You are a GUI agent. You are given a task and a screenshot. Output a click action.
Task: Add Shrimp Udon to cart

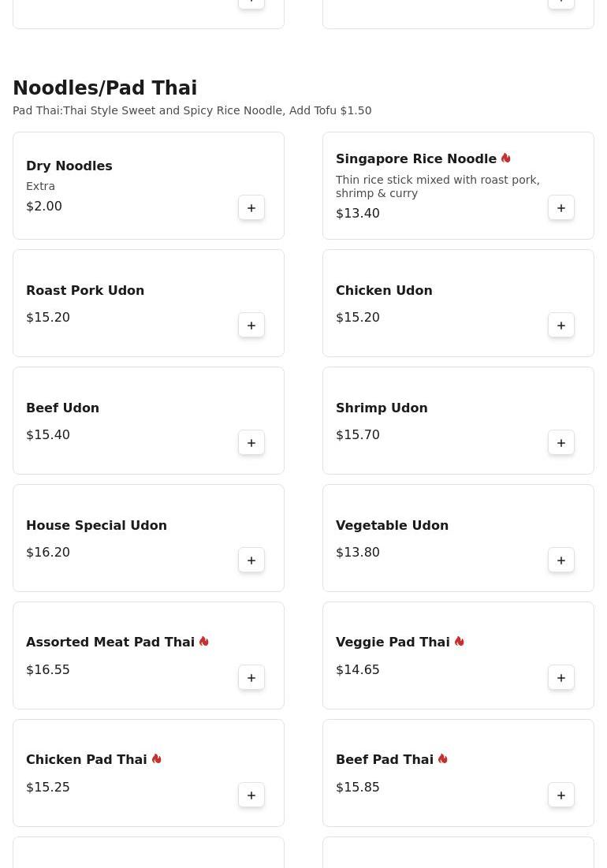(x=561, y=443)
